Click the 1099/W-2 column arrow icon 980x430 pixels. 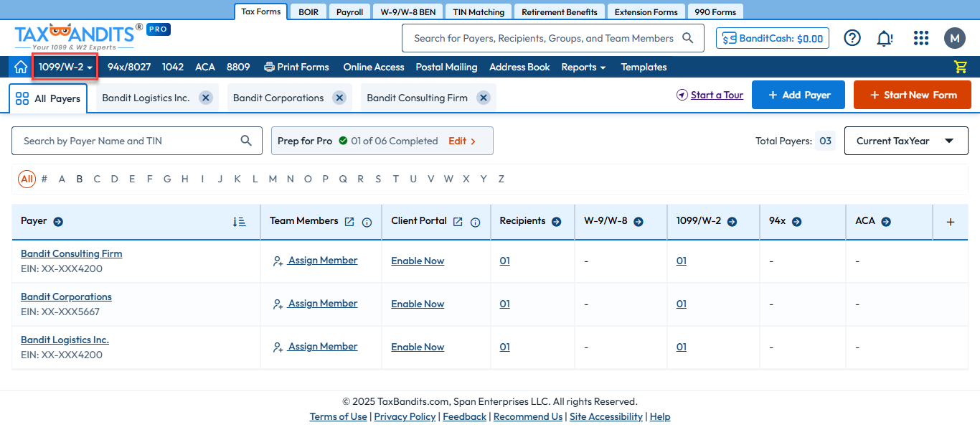732,222
